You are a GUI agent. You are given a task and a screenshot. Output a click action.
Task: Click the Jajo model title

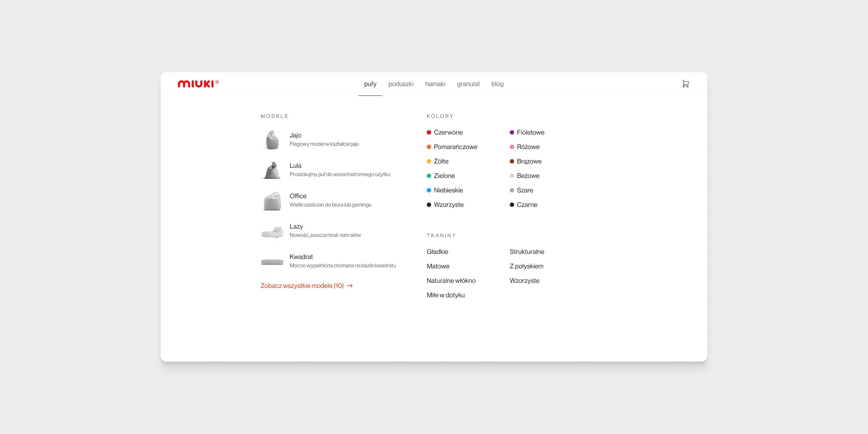pos(295,135)
